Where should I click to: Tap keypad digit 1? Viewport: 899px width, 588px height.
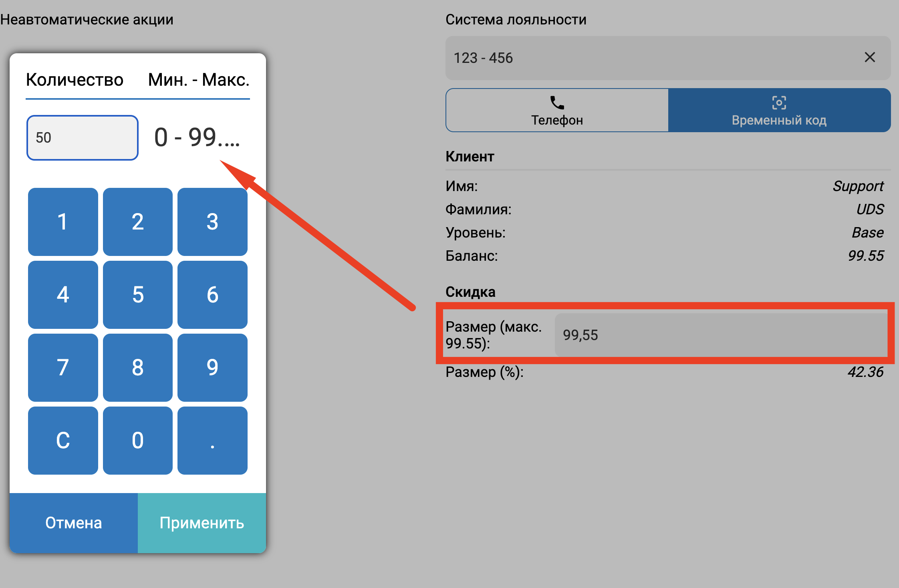[x=63, y=222]
